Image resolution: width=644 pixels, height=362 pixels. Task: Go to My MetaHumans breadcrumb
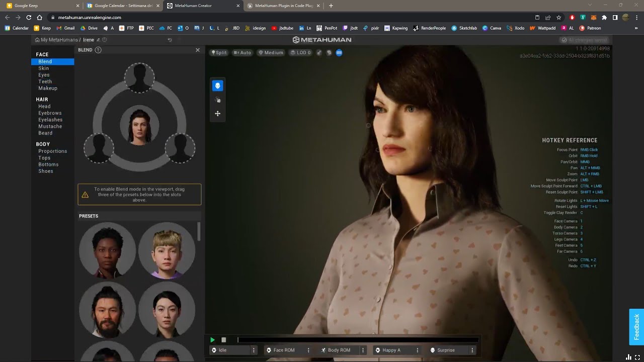56,40
